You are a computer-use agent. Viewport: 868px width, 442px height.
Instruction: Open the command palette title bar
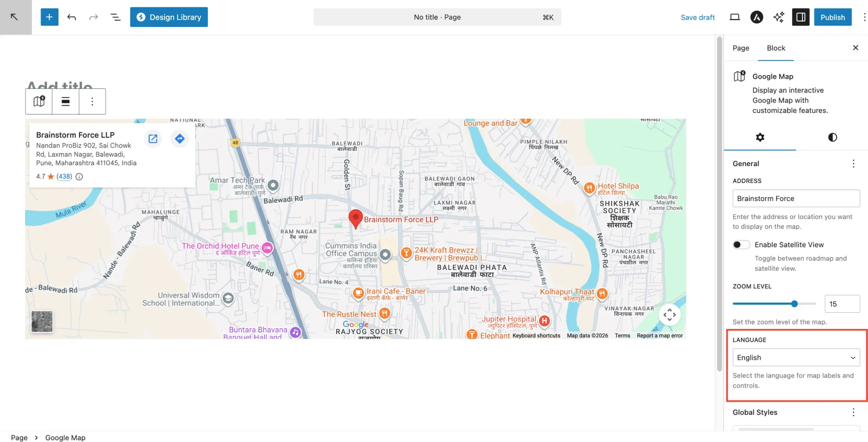(x=437, y=17)
